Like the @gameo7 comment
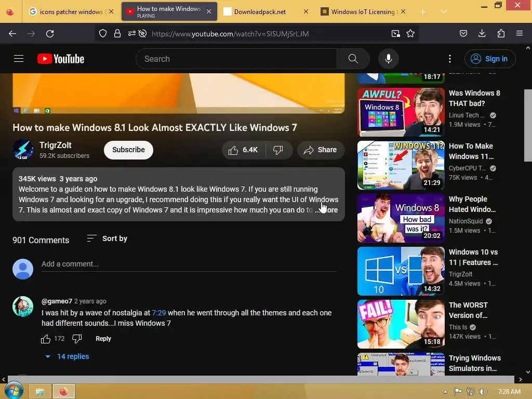The height and width of the screenshot is (399, 532). [x=46, y=339]
